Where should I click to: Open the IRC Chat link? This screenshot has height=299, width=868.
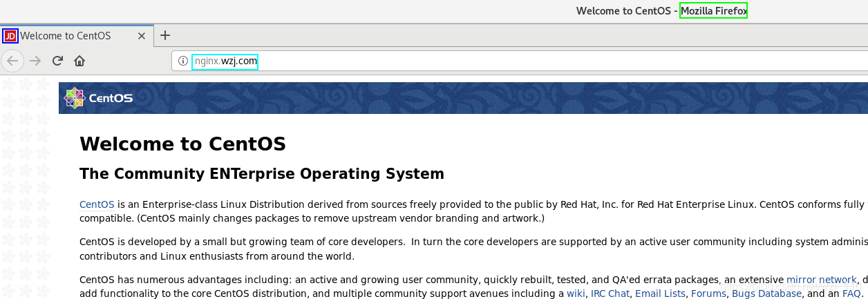(610, 293)
